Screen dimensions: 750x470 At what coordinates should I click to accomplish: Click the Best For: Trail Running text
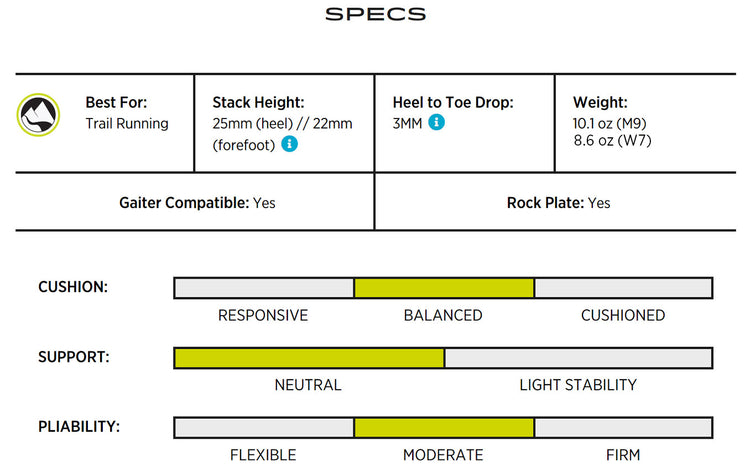click(127, 113)
